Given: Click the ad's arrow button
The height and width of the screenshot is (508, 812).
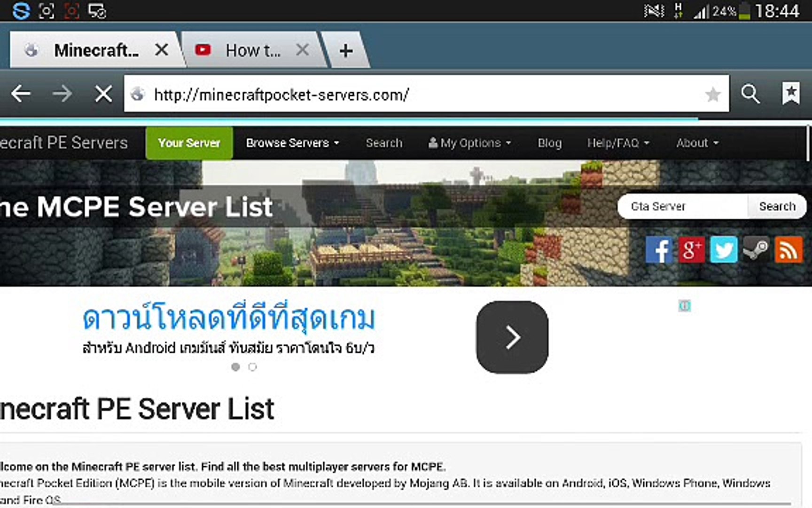Looking at the screenshot, I should click(512, 337).
